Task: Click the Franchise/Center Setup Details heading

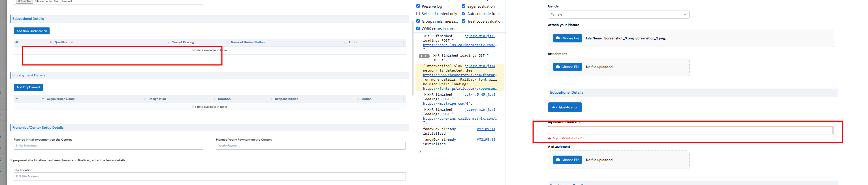Action: tap(38, 128)
